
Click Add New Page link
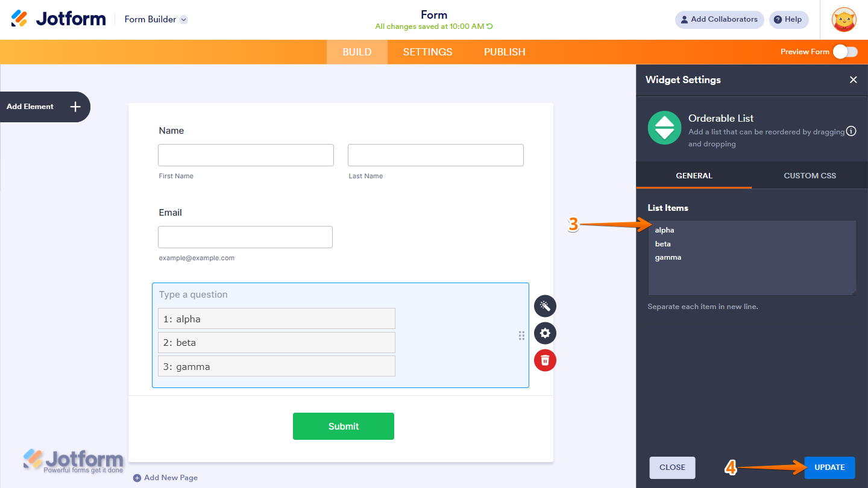[165, 478]
